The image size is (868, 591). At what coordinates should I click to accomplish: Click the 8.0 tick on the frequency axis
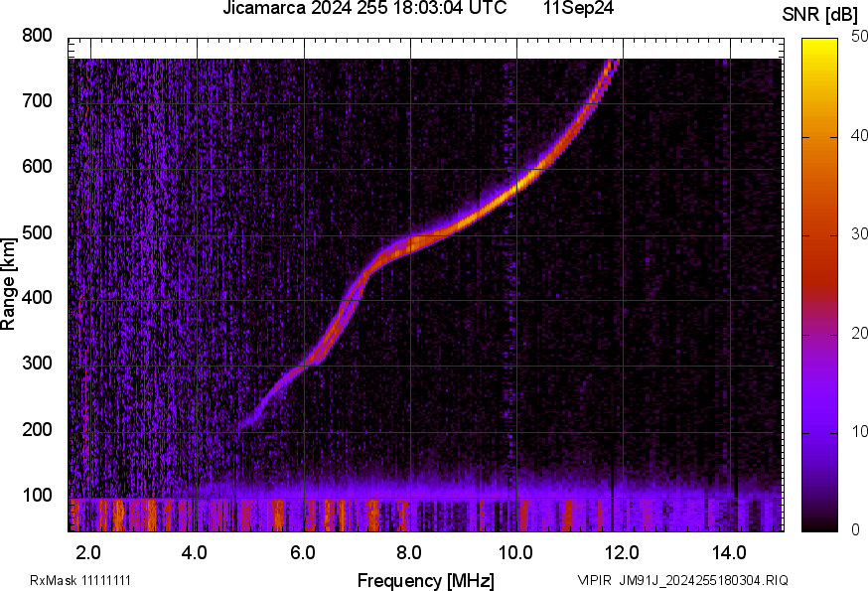coord(409,551)
